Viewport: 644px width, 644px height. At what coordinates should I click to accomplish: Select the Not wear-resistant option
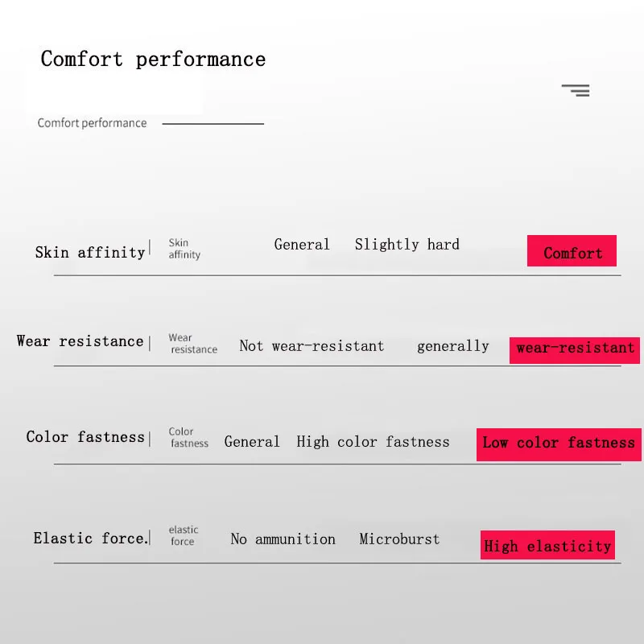click(x=312, y=346)
